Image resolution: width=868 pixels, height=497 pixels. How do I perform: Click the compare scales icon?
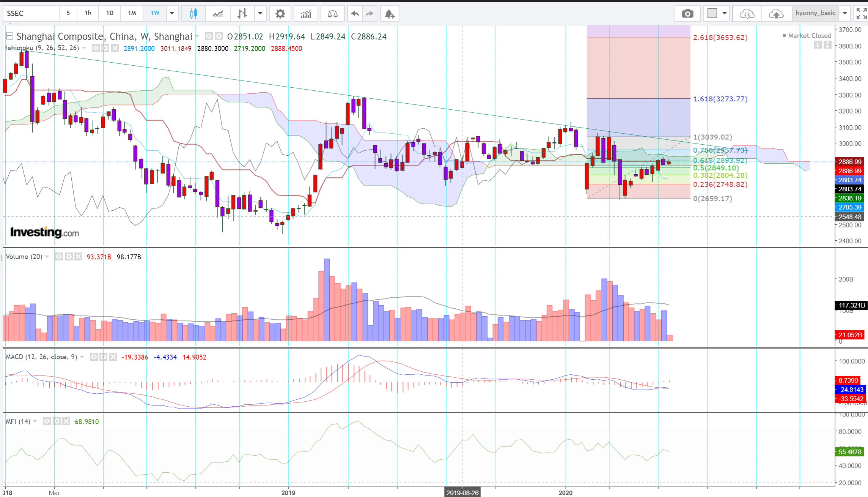(x=332, y=14)
